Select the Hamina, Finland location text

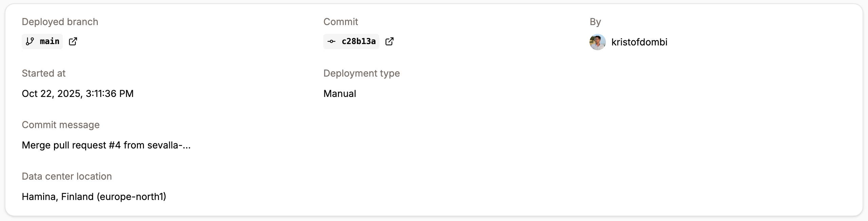pyautogui.click(x=94, y=197)
